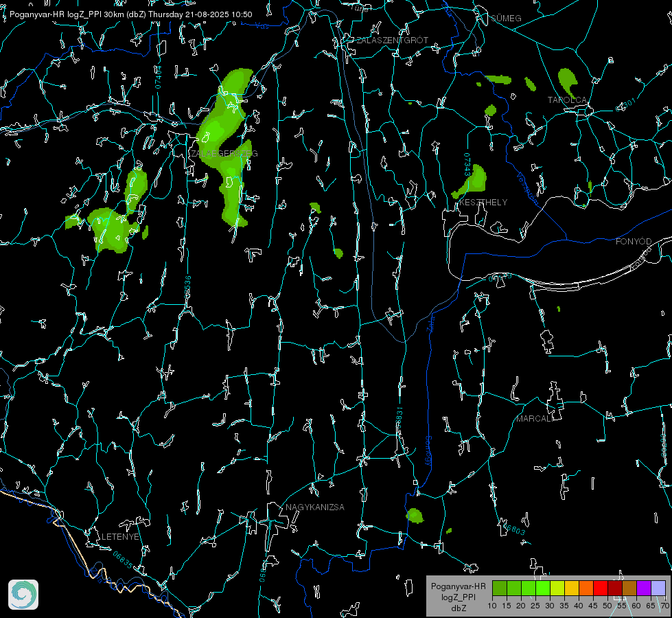The height and width of the screenshot is (618, 672).
Task: Pick the 35–40 dBZ yellow swatch
Action: coord(572,588)
